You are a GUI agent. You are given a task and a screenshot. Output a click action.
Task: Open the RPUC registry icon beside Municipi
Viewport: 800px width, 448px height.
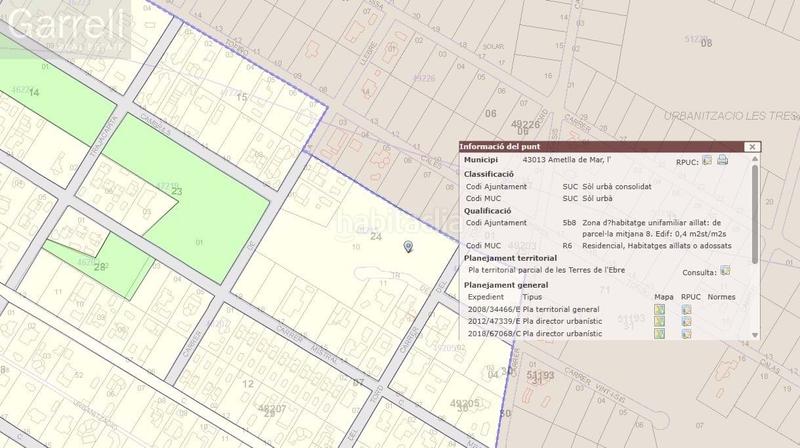pos(707,160)
